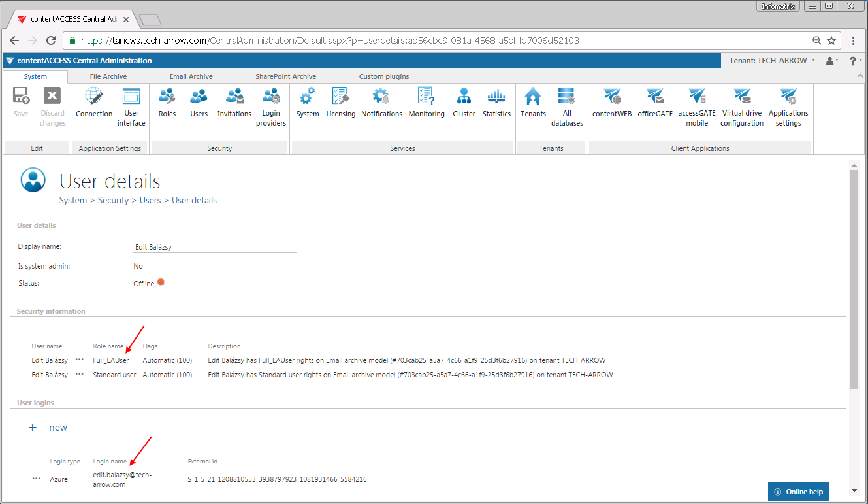Bookmark this page with star icon
868x504 pixels.
coord(831,41)
